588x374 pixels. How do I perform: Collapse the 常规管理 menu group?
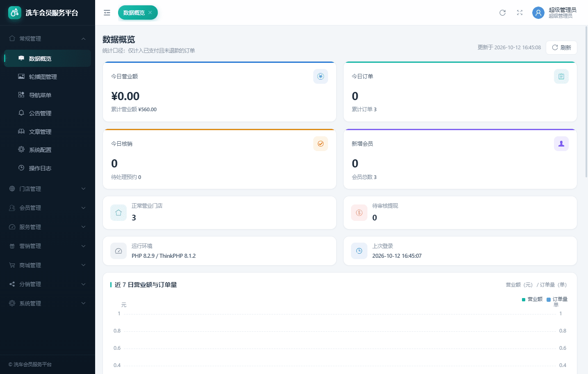(x=48, y=39)
